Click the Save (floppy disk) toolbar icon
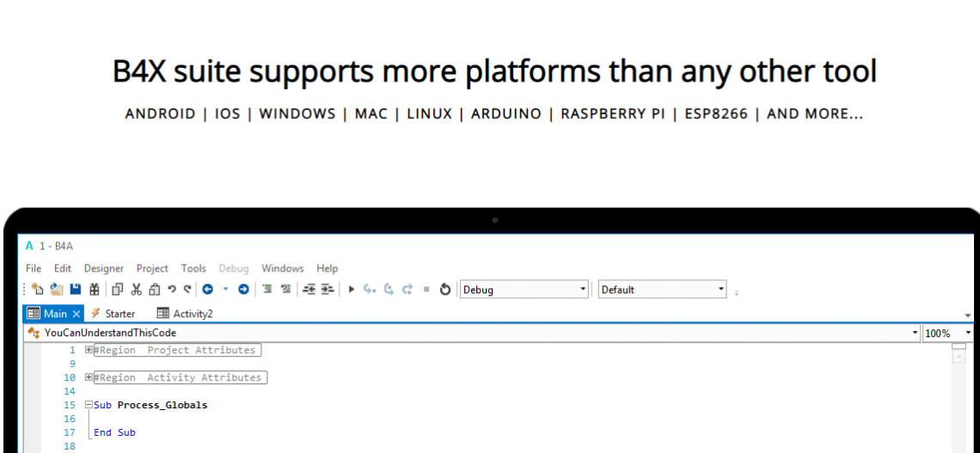Image resolution: width=980 pixels, height=453 pixels. [75, 290]
